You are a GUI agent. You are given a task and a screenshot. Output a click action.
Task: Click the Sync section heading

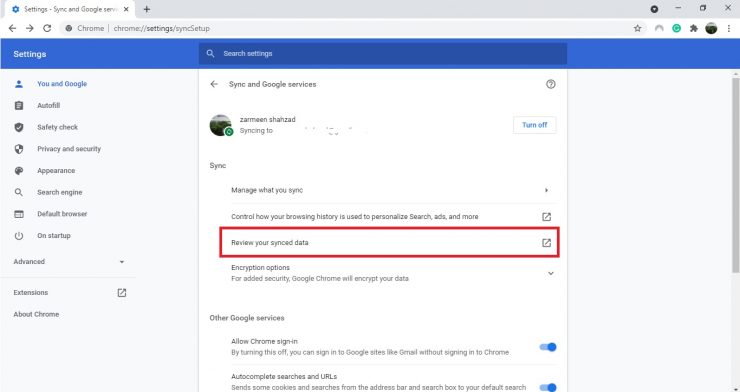tap(218, 166)
